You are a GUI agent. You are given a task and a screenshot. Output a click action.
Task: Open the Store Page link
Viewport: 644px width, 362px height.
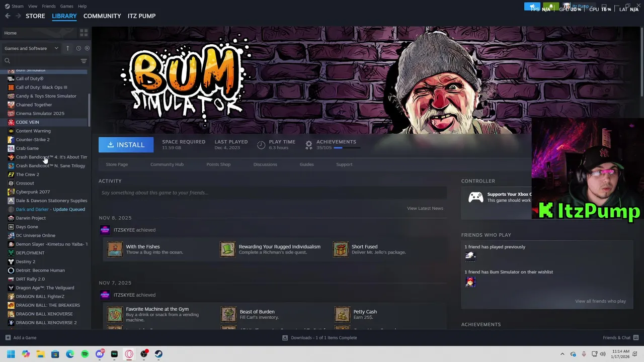pos(117,164)
